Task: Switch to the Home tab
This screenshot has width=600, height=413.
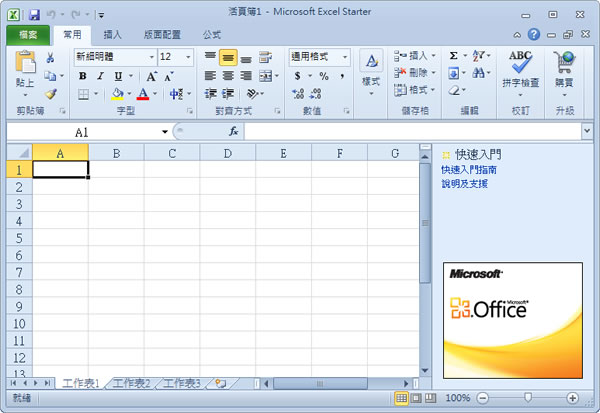Action: tap(72, 35)
